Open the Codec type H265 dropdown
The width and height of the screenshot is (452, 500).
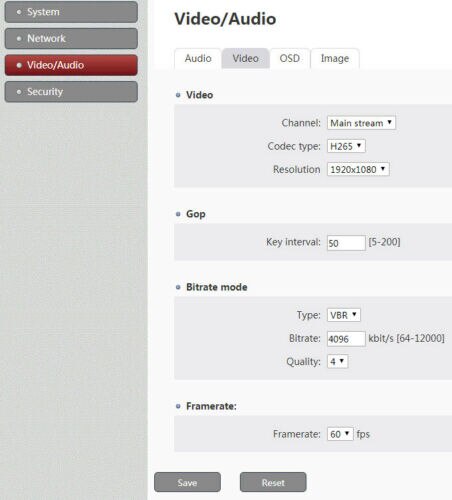click(346, 146)
